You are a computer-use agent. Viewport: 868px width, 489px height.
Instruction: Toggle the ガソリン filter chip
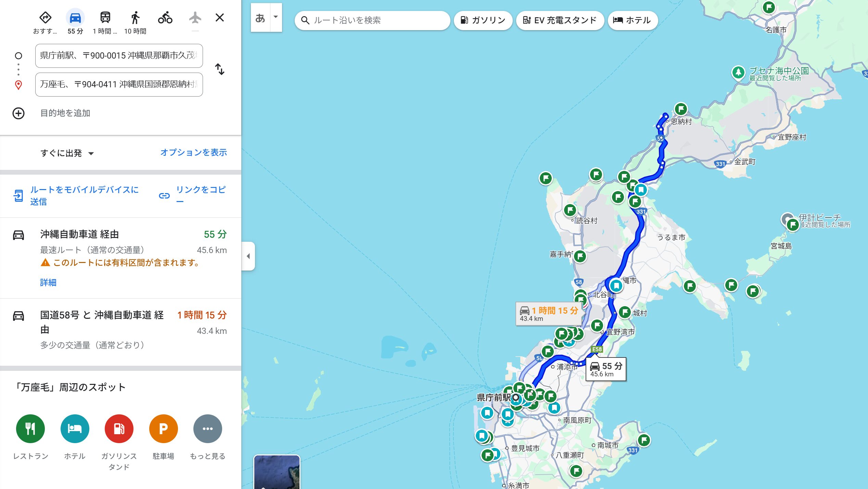pyautogui.click(x=483, y=20)
